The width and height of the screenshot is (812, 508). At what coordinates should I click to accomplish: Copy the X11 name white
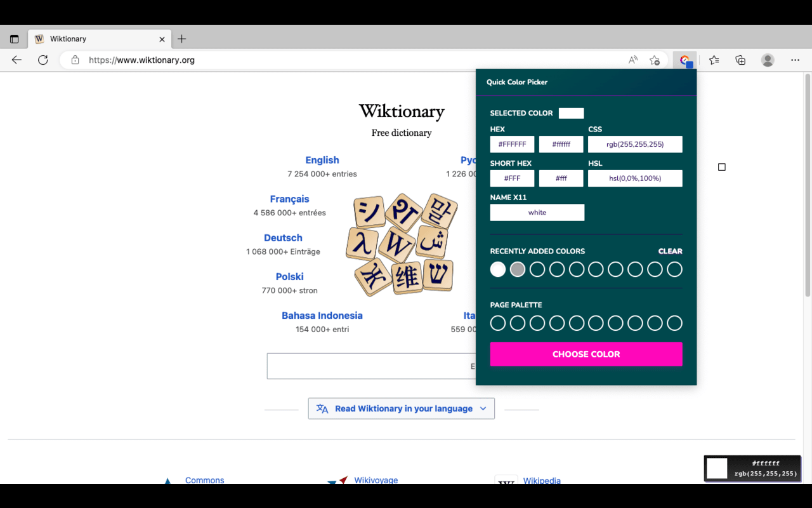(x=537, y=213)
